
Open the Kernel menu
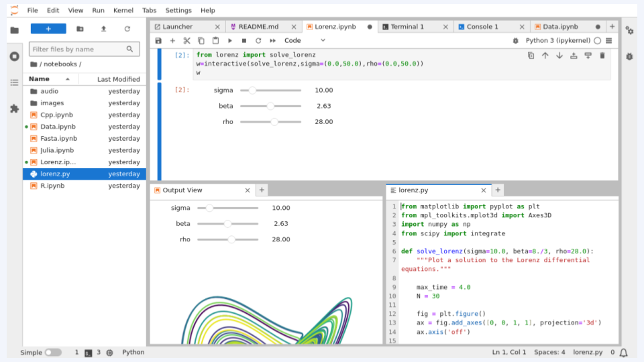tap(123, 10)
